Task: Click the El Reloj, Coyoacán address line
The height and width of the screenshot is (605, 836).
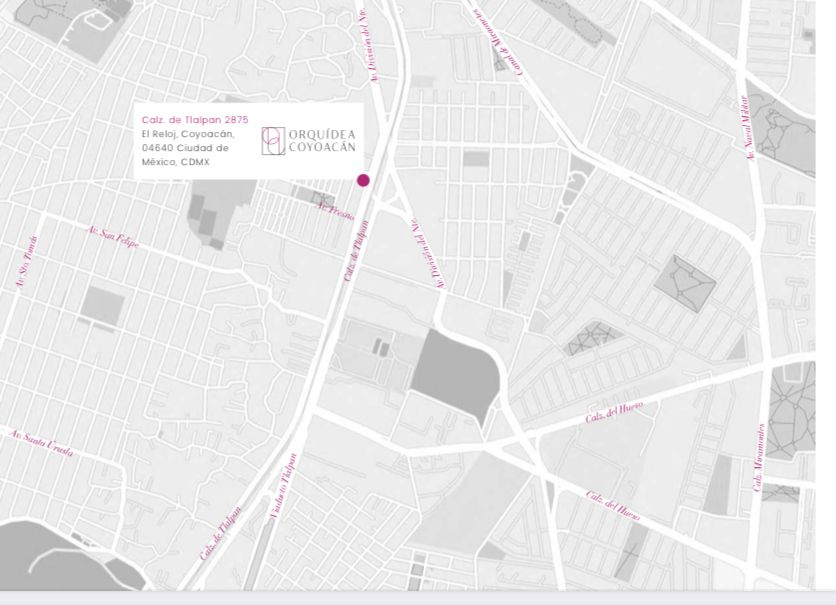Action: click(x=188, y=133)
